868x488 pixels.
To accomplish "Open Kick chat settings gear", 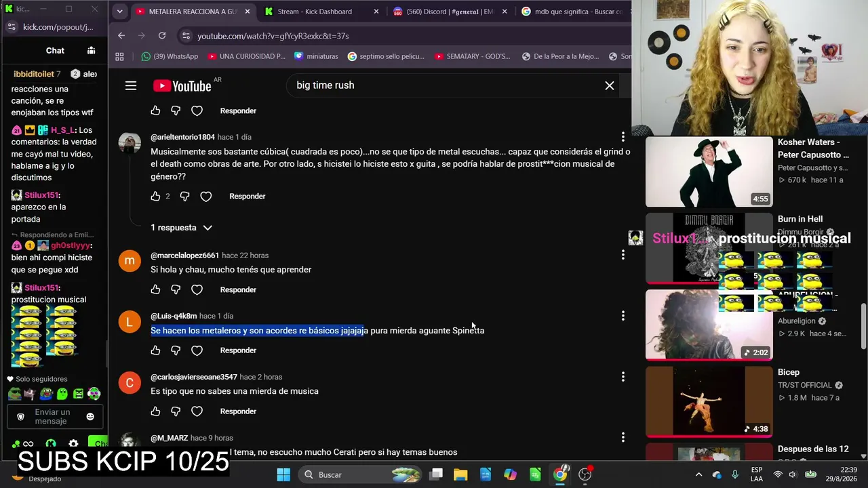I will point(73,444).
